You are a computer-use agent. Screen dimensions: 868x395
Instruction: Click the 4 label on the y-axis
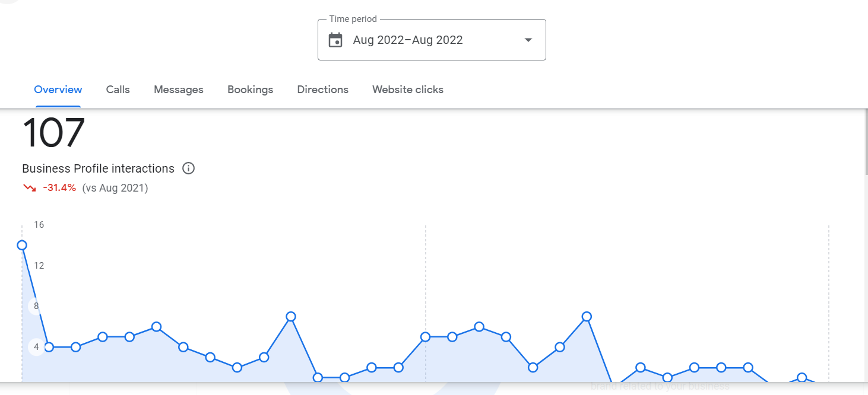coord(36,347)
